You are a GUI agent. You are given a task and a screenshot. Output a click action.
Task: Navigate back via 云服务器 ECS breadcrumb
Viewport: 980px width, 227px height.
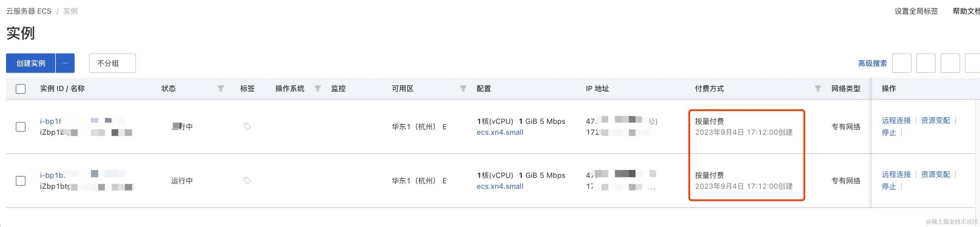point(28,11)
